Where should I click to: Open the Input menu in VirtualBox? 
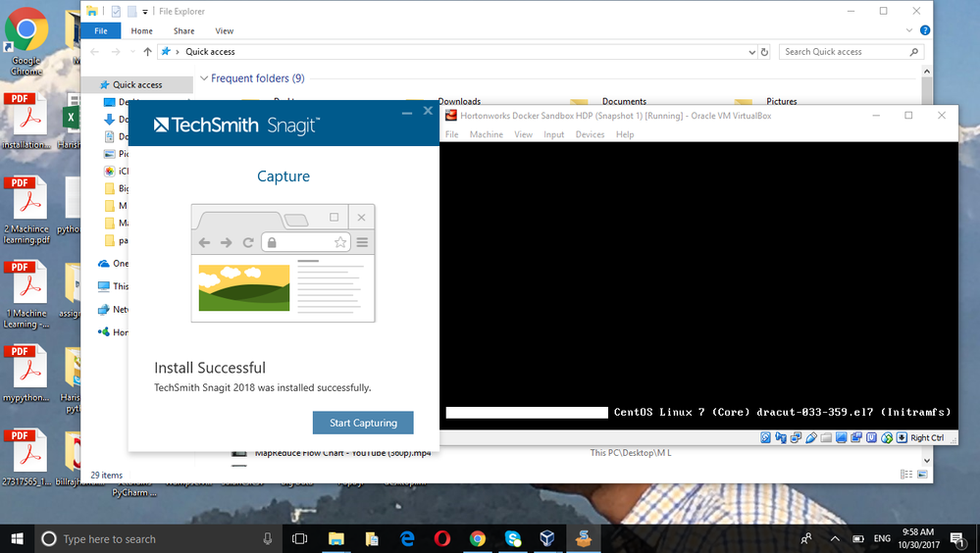click(x=553, y=134)
